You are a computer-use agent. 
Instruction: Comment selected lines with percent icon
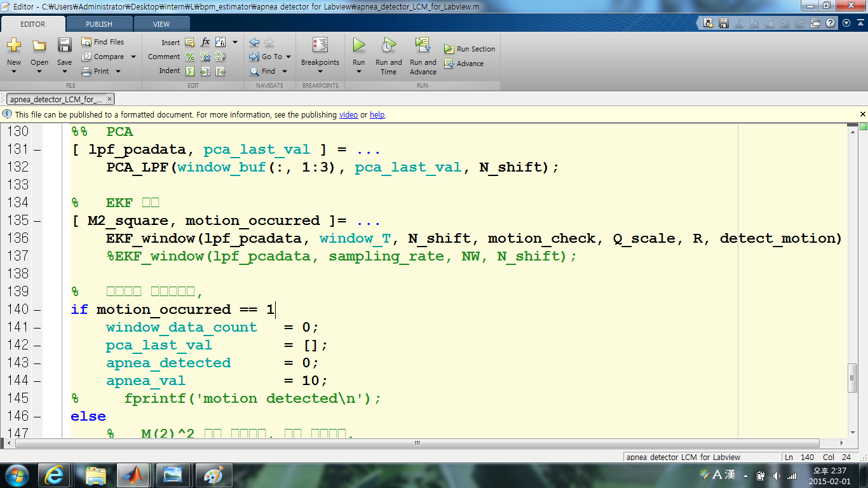pyautogui.click(x=189, y=57)
